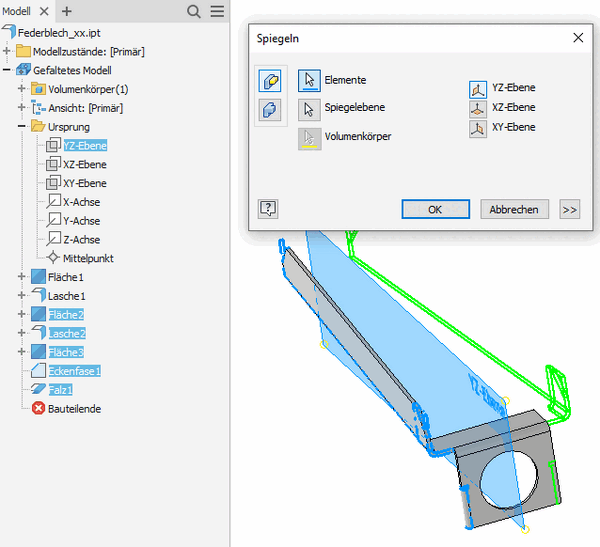Pick the XY-Ebene plane icon in dialog
This screenshot has width=600, height=547.
point(478,128)
